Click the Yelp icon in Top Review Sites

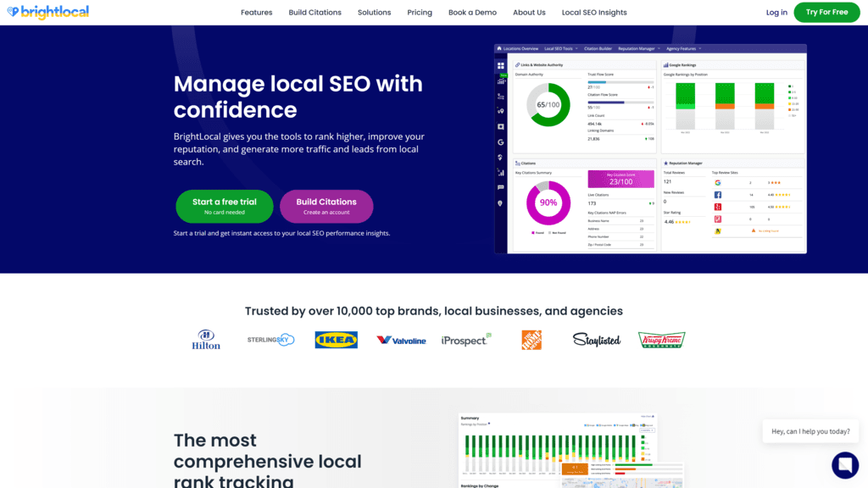tap(717, 207)
